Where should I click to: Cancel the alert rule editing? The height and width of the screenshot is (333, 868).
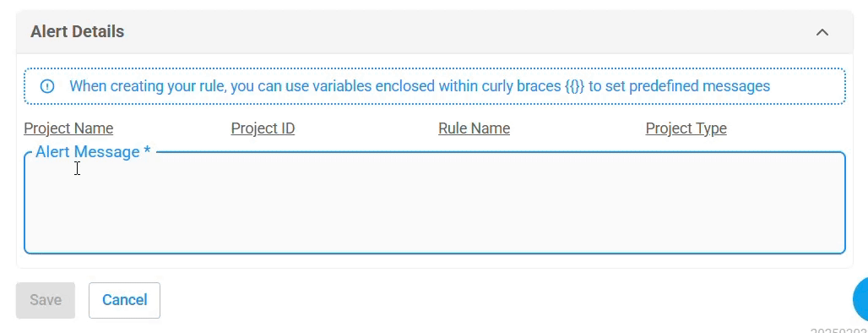(125, 300)
